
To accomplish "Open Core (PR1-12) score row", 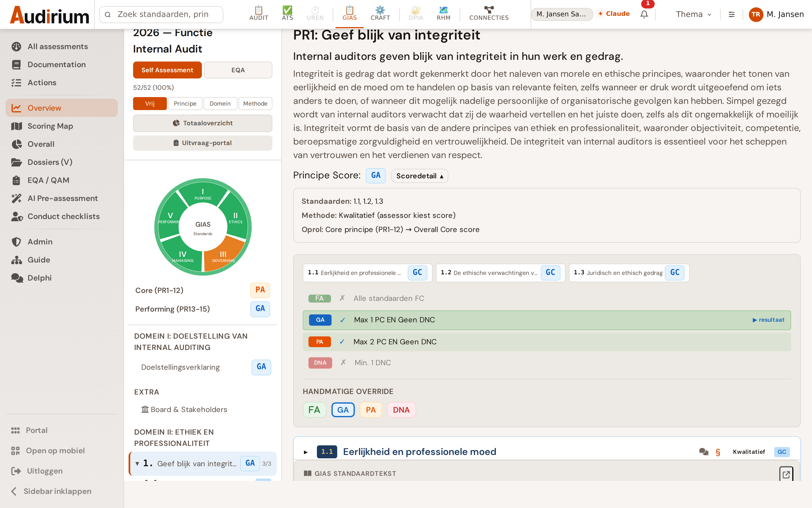I will coord(202,290).
